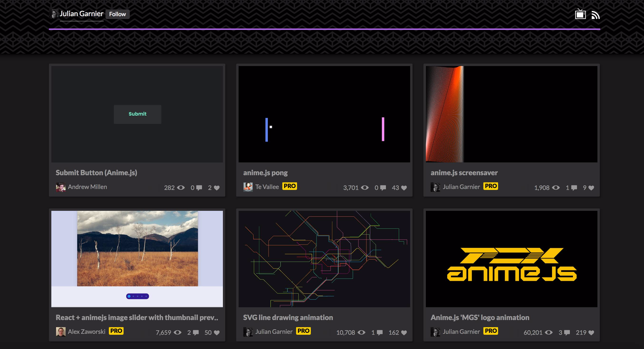Click comments icon on anime.js screensaver card
644x349 pixels.
(x=574, y=188)
